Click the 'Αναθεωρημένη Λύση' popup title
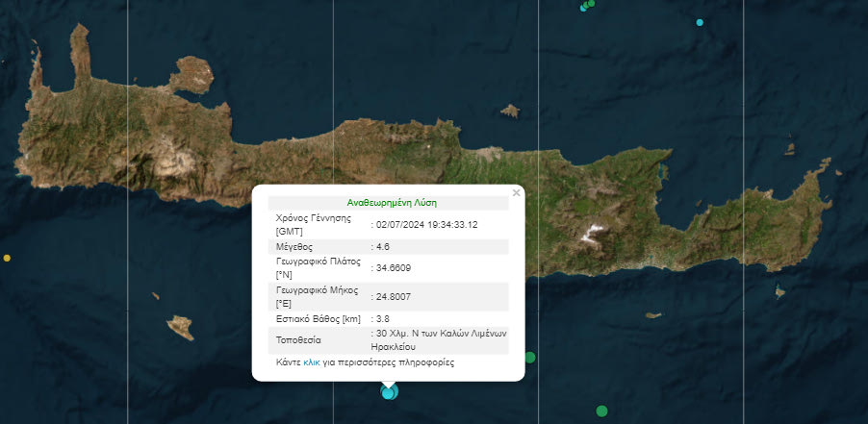 tap(390, 203)
